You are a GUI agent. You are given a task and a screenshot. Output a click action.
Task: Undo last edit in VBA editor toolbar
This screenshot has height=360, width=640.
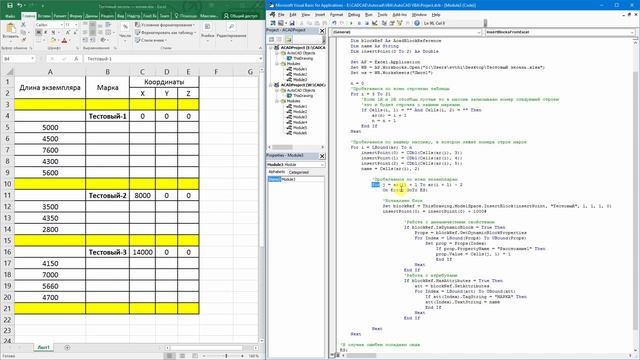click(334, 23)
